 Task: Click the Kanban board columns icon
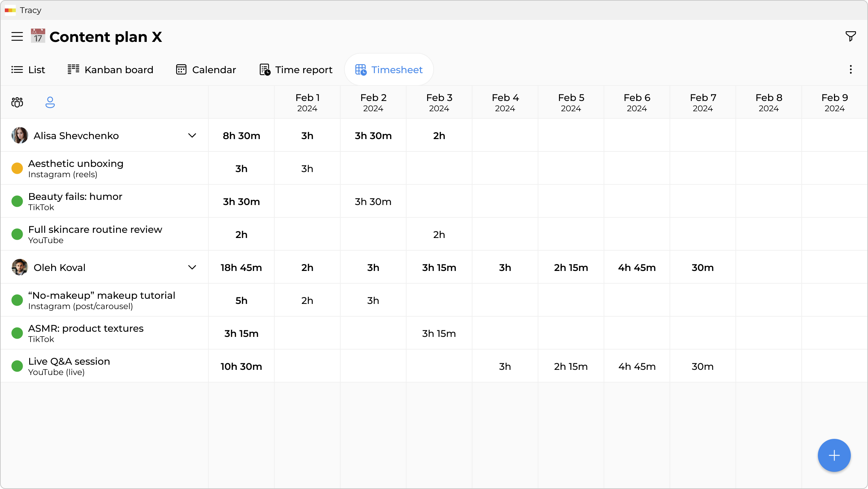[x=73, y=69]
